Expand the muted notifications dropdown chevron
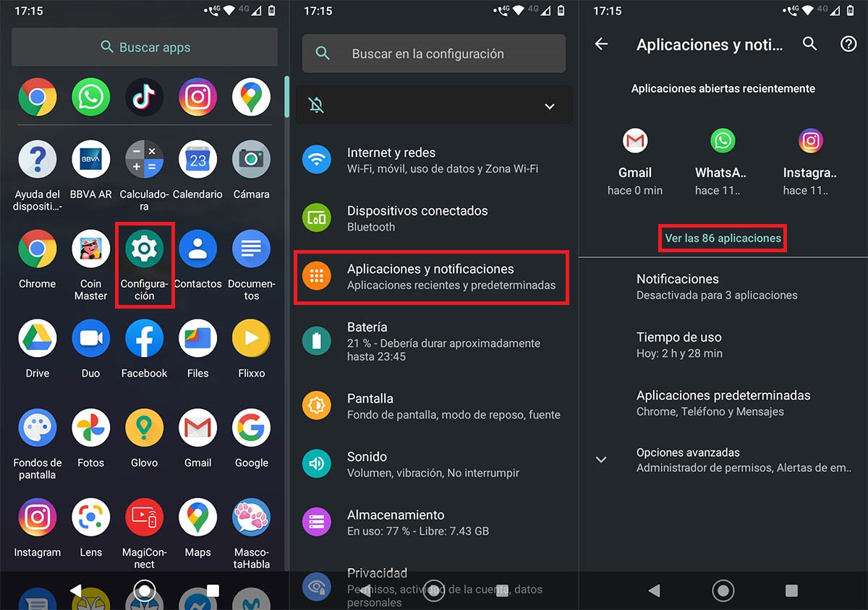The image size is (868, 610). [550, 106]
